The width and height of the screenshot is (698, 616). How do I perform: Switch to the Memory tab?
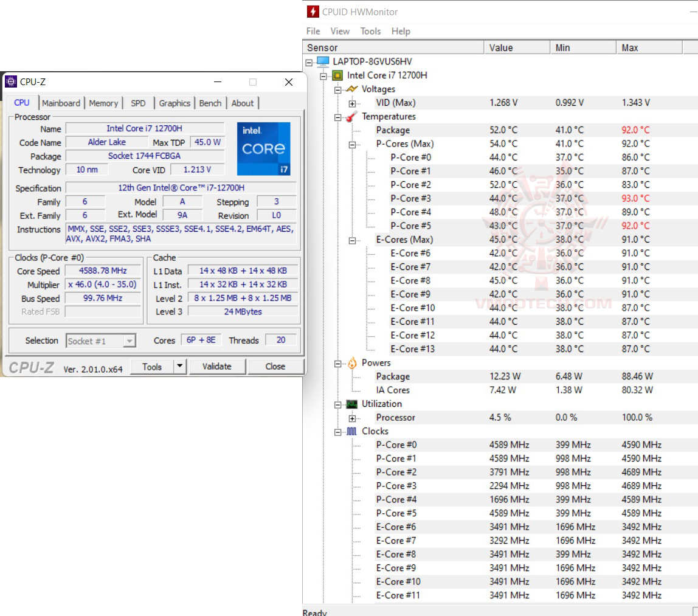[x=103, y=103]
